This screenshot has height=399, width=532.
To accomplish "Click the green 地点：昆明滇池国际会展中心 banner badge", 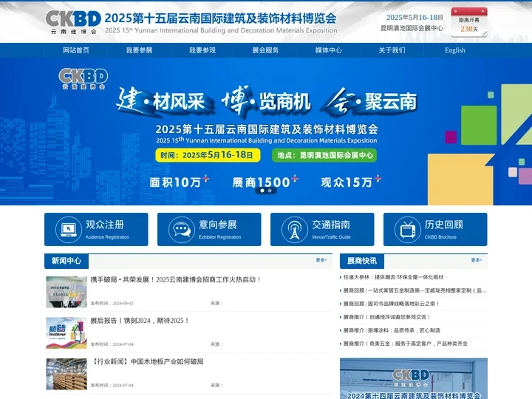I will point(324,155).
